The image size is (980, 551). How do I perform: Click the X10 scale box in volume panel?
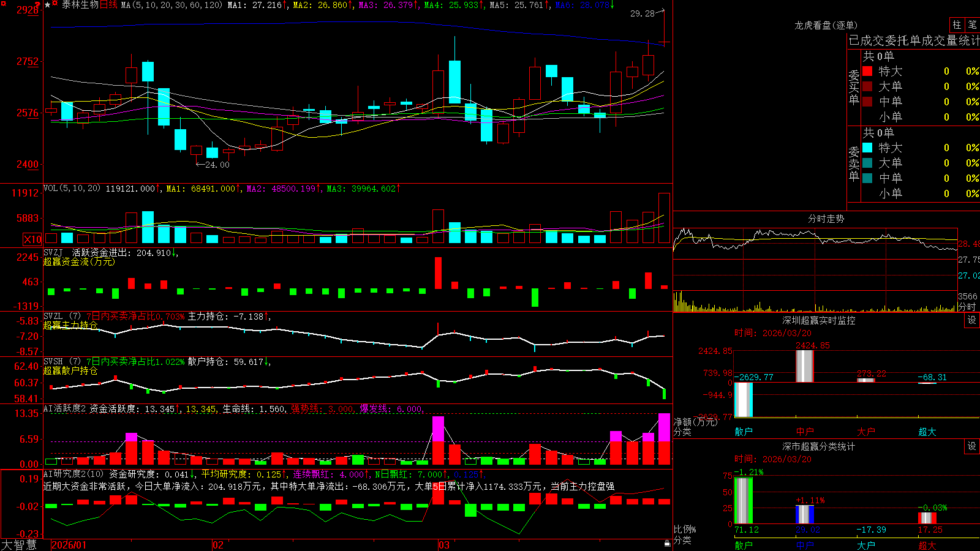pos(32,239)
